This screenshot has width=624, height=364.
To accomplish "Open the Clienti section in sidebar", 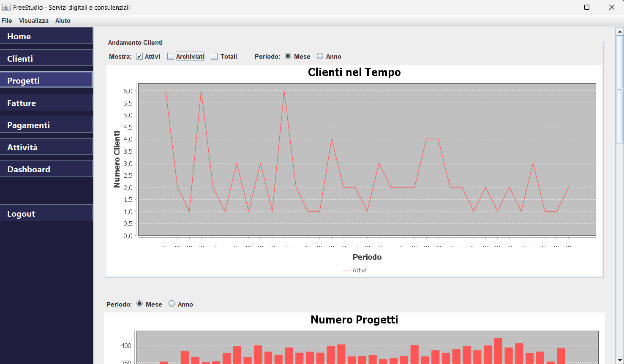I will pyautogui.click(x=46, y=58).
